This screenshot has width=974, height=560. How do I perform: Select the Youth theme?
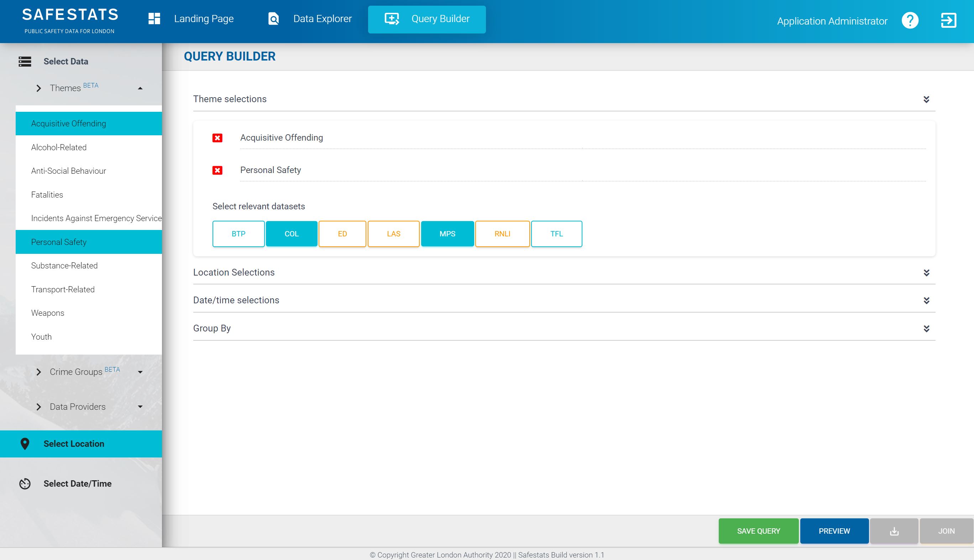click(88, 336)
